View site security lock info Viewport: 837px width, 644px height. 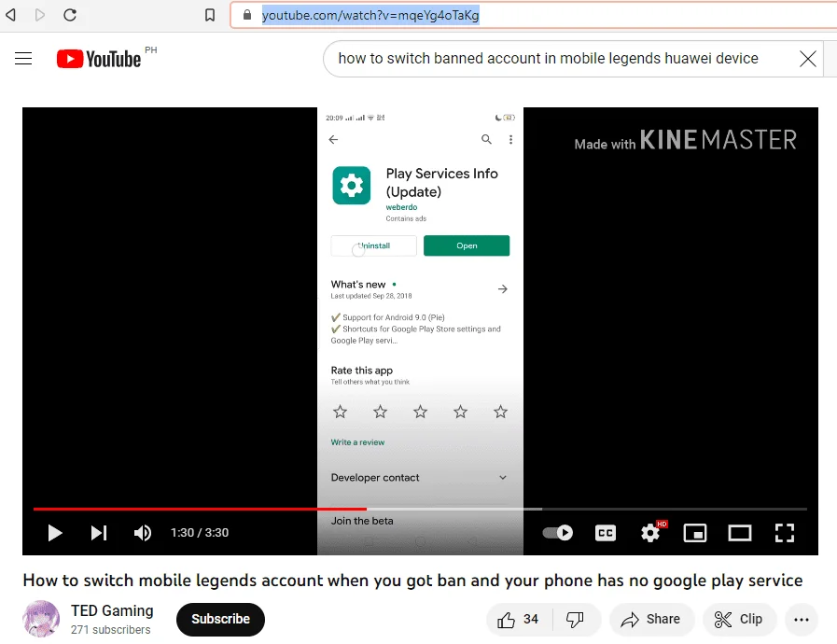pyautogui.click(x=246, y=14)
